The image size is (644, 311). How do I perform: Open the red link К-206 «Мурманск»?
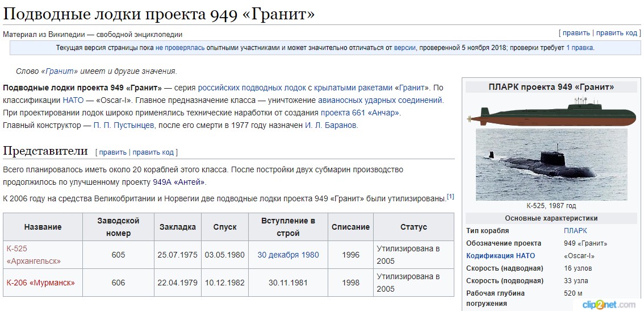41,283
